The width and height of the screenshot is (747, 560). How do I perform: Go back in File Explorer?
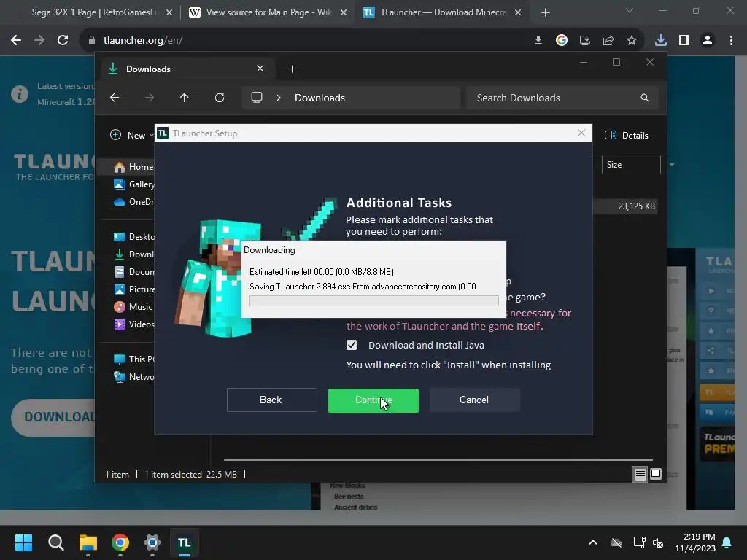tap(115, 98)
